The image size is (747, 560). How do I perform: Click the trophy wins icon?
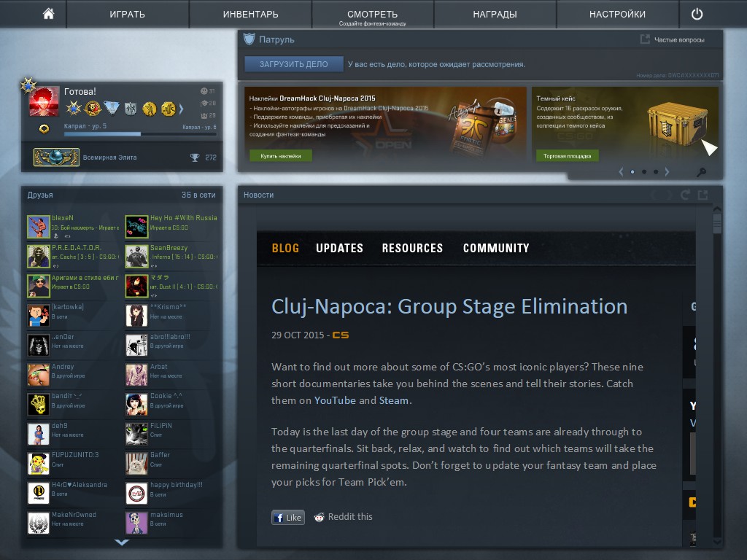tap(194, 157)
